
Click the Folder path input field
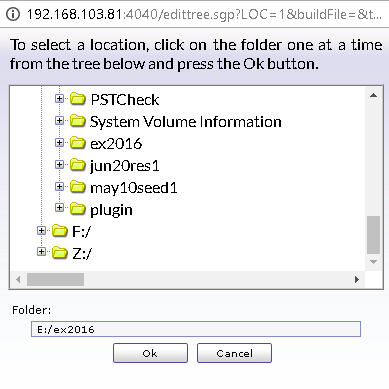coord(196,329)
